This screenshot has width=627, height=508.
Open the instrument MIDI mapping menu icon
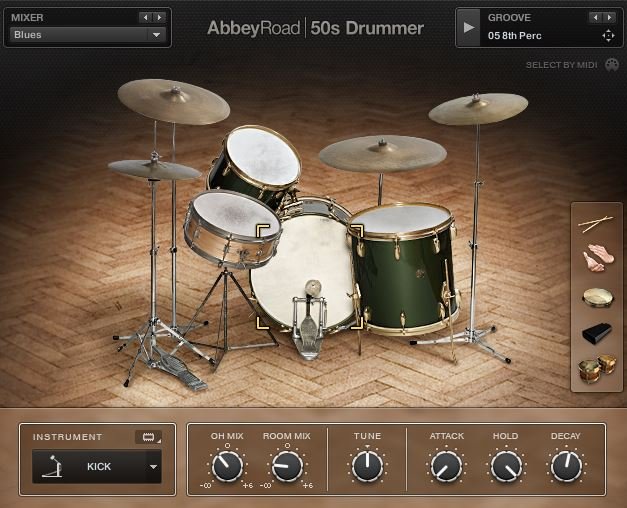148,437
